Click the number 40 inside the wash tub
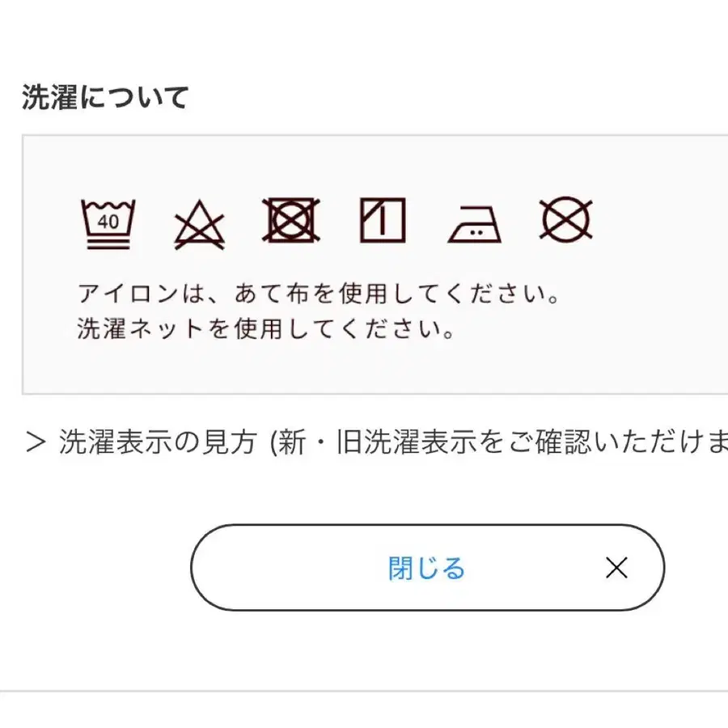728x728 pixels. (x=110, y=222)
